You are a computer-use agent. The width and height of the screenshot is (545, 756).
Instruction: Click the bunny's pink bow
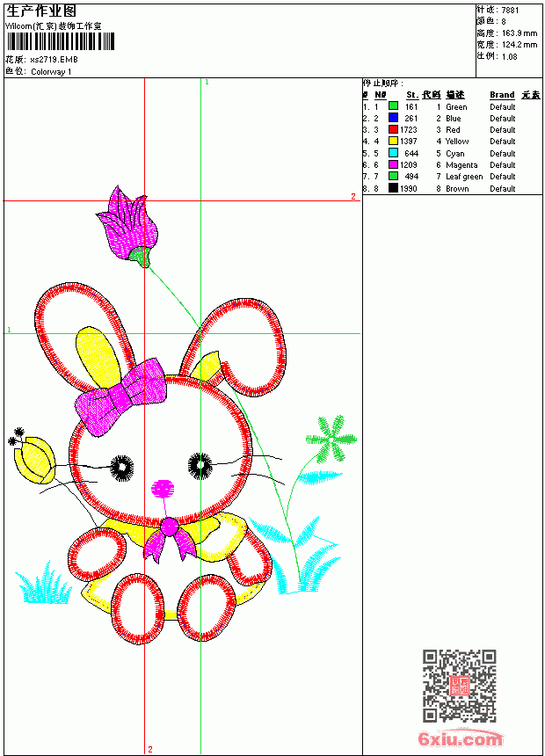(121, 396)
